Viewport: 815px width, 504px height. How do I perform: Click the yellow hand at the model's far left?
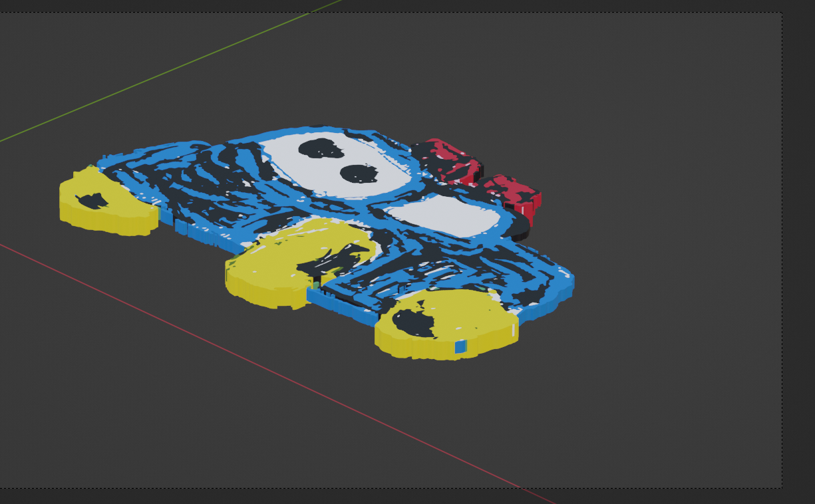click(x=108, y=202)
